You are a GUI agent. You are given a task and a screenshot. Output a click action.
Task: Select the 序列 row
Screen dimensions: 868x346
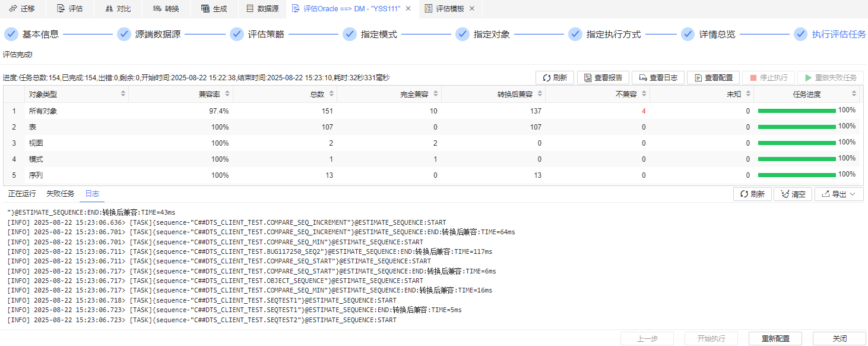[432, 175]
